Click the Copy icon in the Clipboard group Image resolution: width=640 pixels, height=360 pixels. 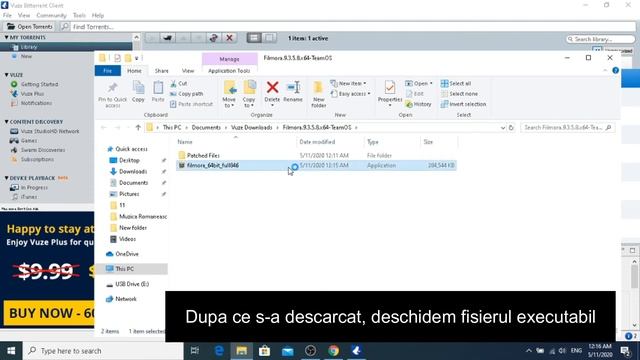coord(138,88)
